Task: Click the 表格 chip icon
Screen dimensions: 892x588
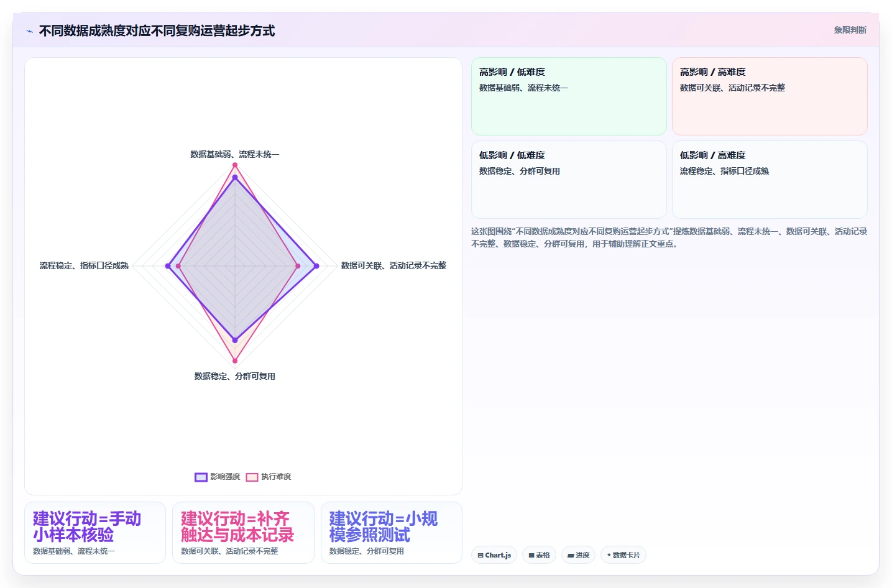Action: pyautogui.click(x=531, y=555)
